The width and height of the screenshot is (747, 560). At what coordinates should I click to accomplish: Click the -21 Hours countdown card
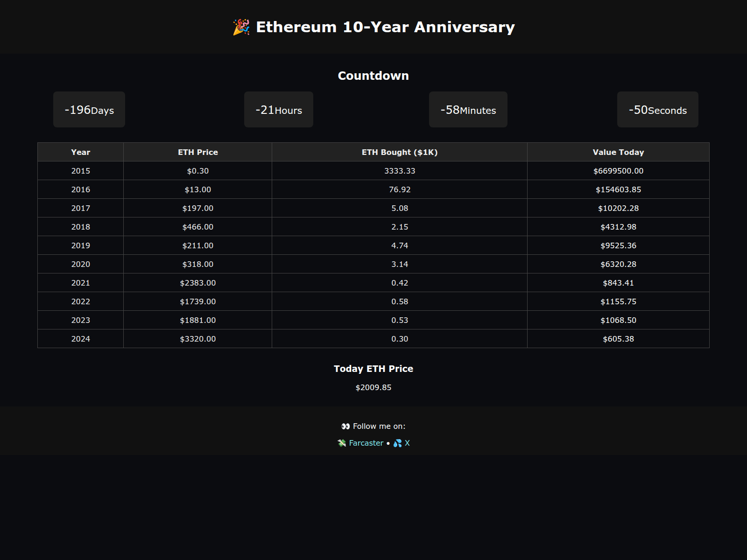(279, 110)
